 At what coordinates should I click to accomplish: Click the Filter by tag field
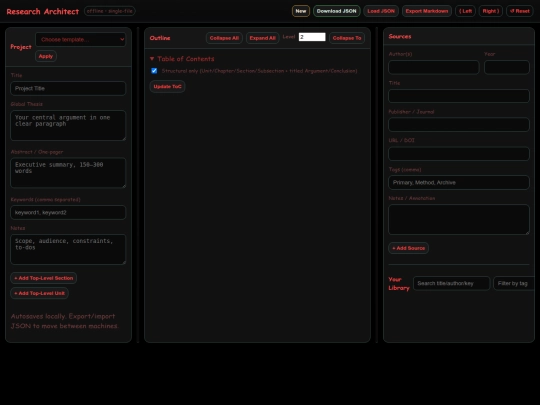[514, 283]
